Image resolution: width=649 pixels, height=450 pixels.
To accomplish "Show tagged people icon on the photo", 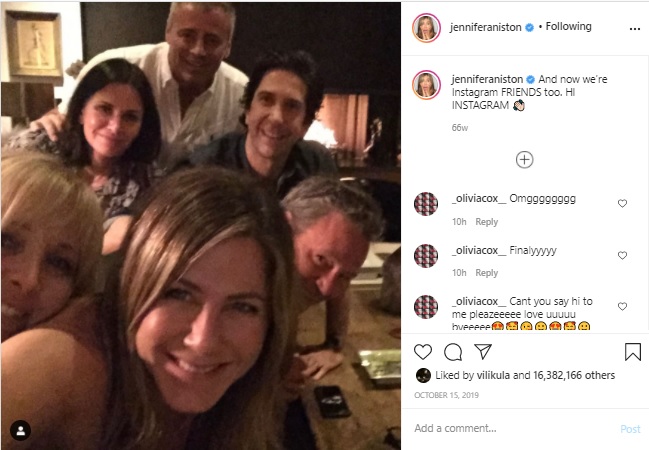I will [x=21, y=431].
